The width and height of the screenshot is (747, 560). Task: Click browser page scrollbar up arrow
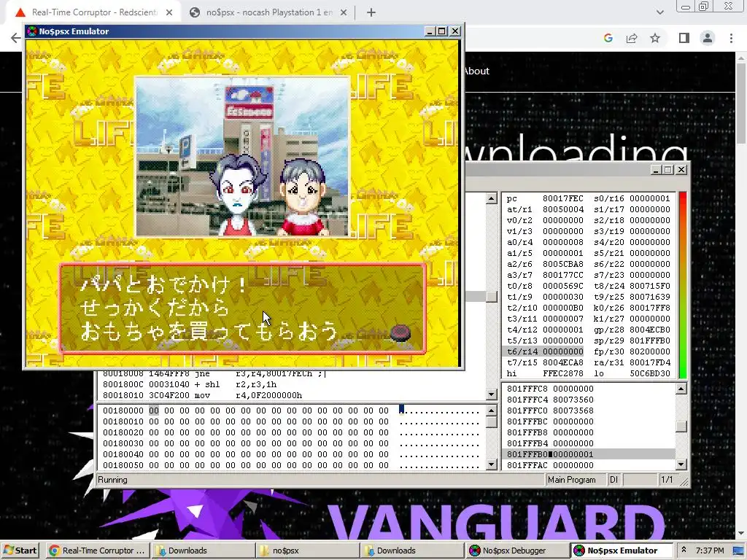pos(741,58)
